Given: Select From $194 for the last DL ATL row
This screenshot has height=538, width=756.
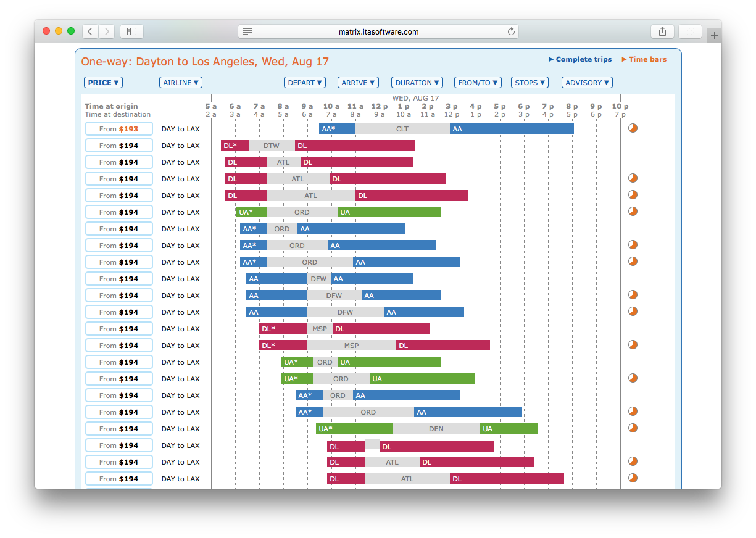Looking at the screenshot, I should (x=119, y=479).
